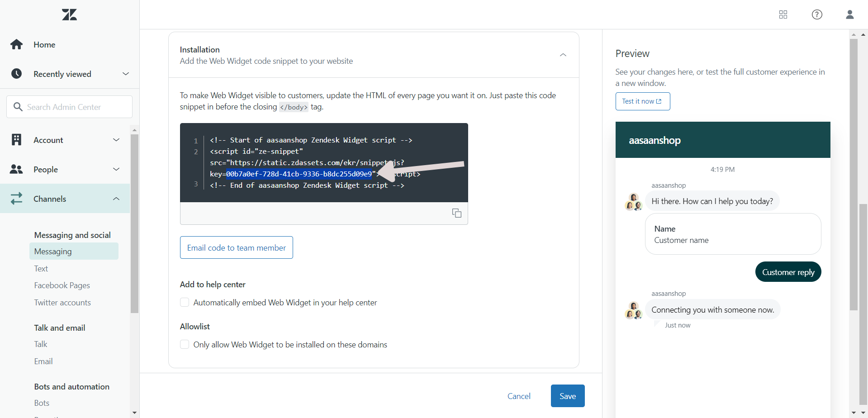Click the 'Allowlist' heading
The height and width of the screenshot is (418, 868).
click(x=195, y=326)
